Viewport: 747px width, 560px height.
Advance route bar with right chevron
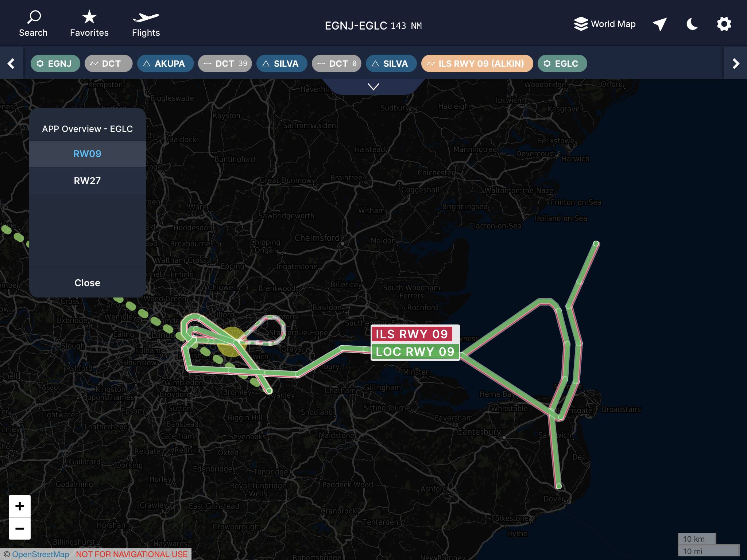click(x=736, y=63)
